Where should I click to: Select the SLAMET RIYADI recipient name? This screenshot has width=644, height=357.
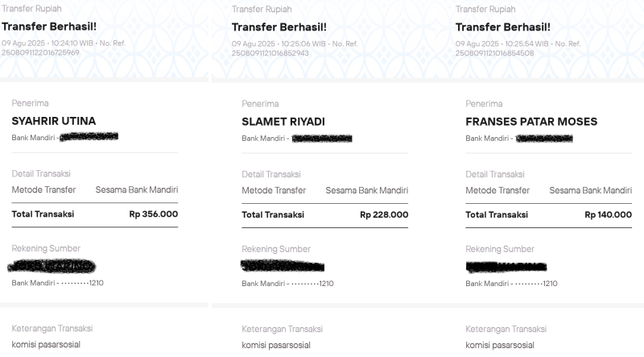(x=283, y=122)
